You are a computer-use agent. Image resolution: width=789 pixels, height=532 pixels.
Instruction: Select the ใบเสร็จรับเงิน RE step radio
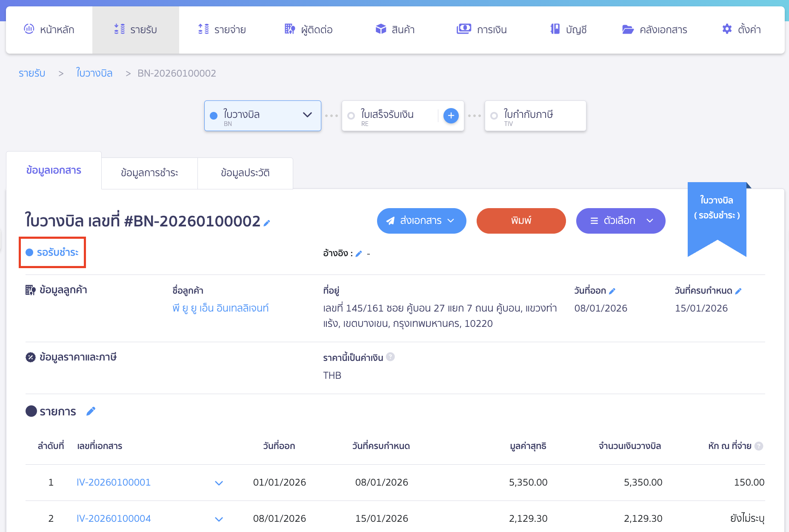click(x=350, y=116)
